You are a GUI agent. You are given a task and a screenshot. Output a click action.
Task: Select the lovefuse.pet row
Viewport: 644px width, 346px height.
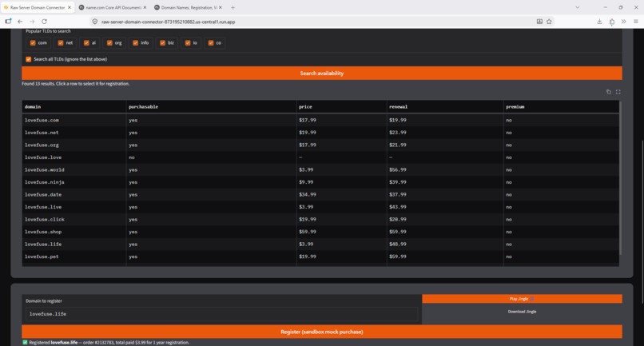click(320, 257)
